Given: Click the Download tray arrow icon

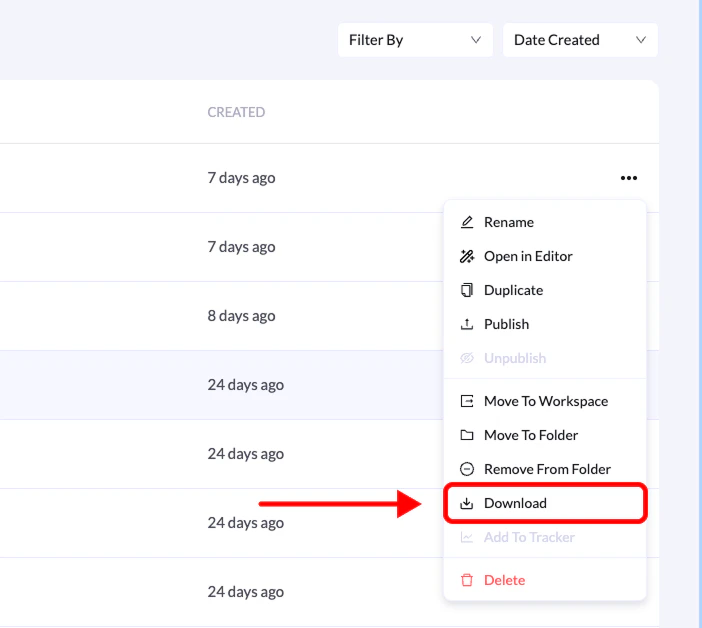Looking at the screenshot, I should point(466,503).
